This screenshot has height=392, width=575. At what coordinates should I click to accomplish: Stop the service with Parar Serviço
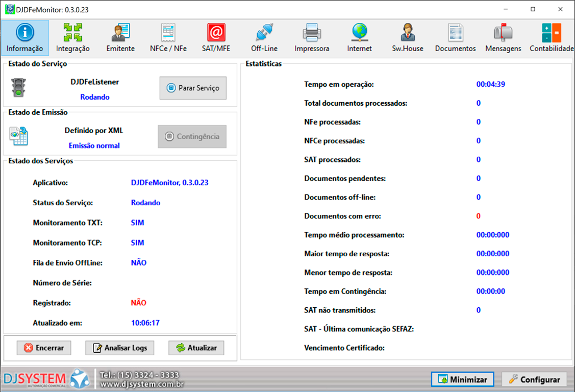click(193, 88)
